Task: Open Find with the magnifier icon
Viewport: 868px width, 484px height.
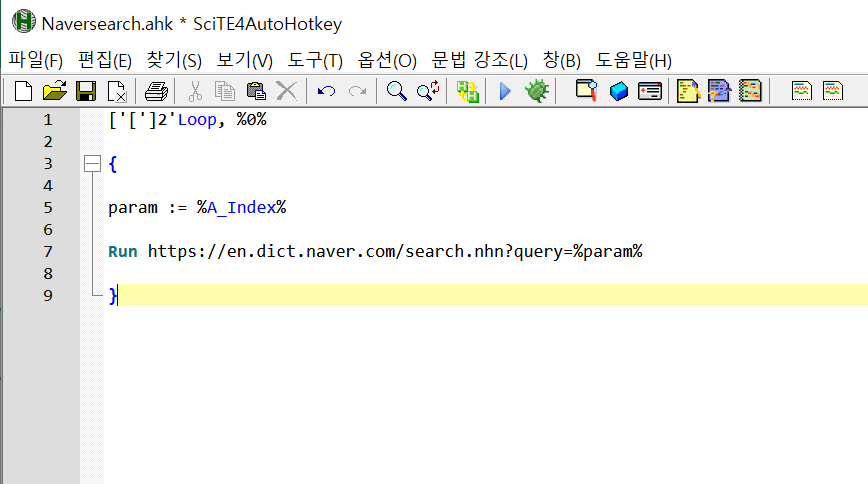Action: 396,91
